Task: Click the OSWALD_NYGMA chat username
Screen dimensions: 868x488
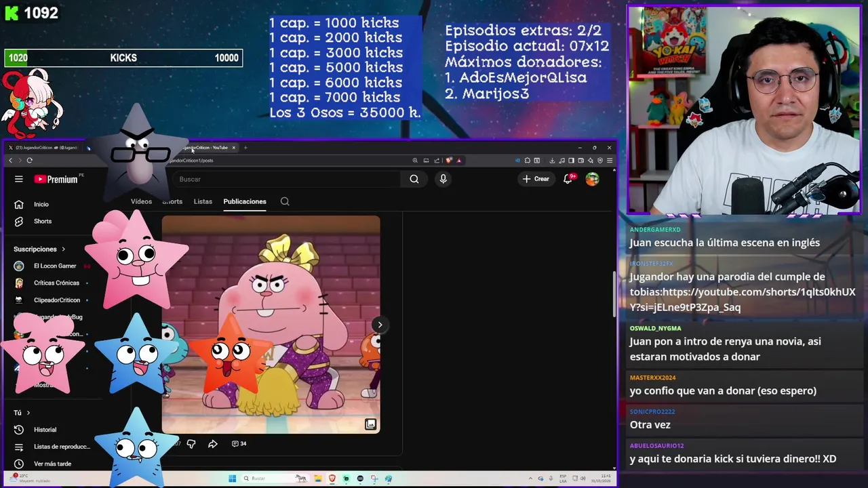Action: pyautogui.click(x=655, y=328)
